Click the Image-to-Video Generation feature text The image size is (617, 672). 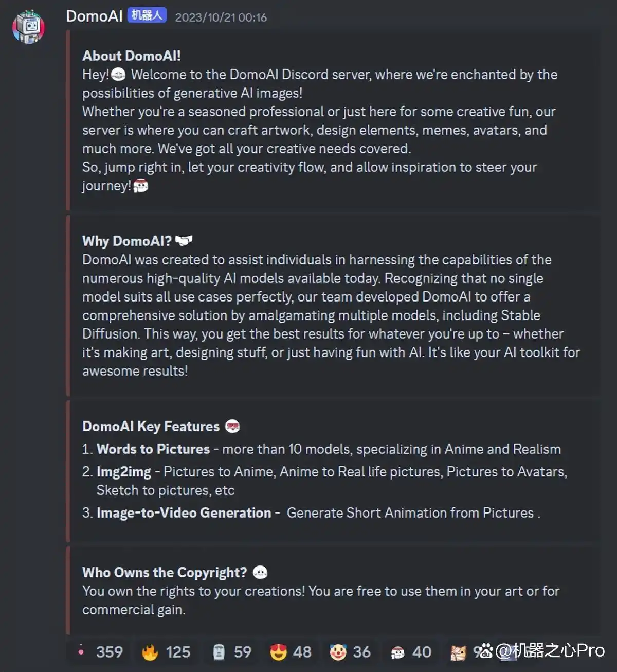184,513
